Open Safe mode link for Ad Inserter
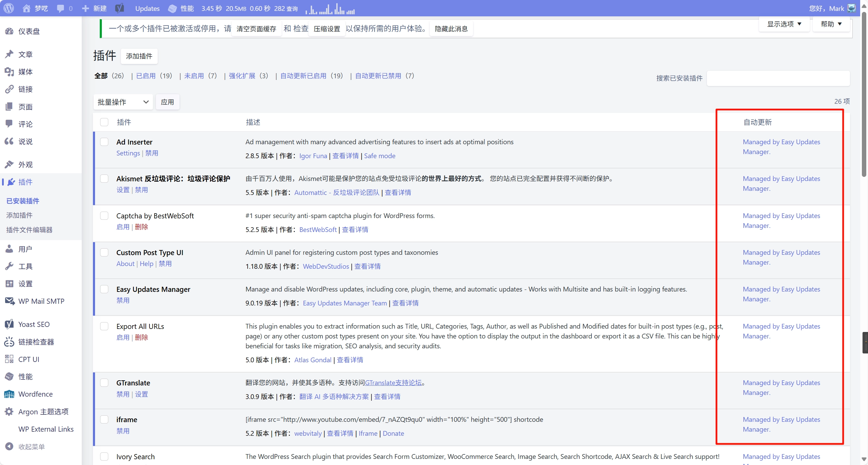 coord(380,156)
